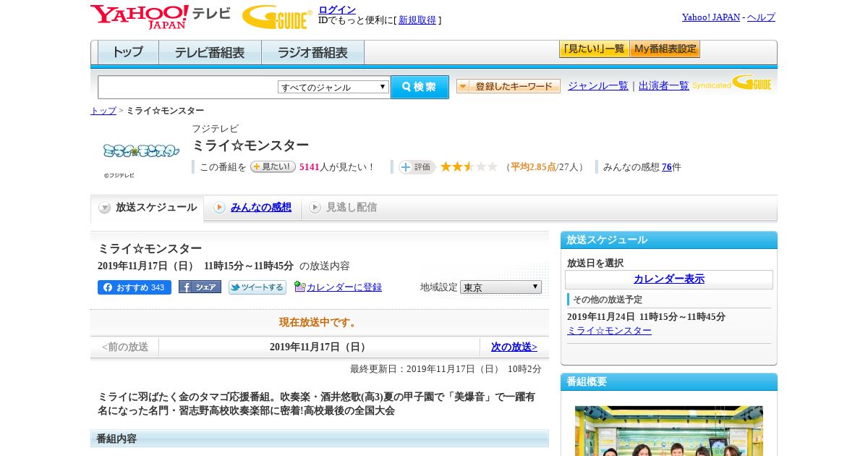This screenshot has height=456, width=868.
Task: Click the arrow icon beside 放送スケジュール
Action: (x=105, y=208)
